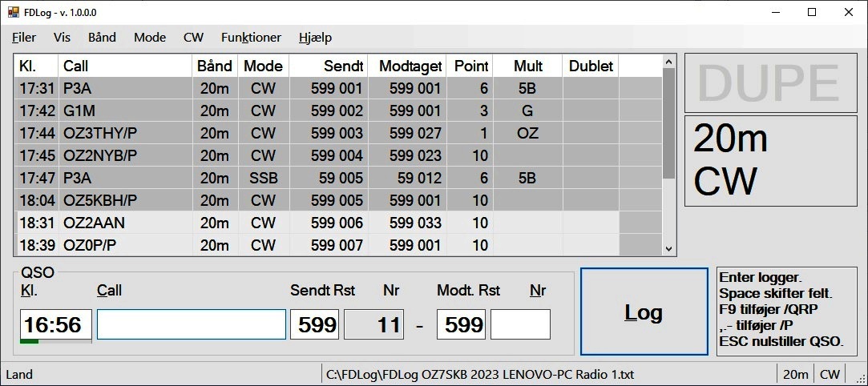
Task: Open the Hjælp menu
Action: pos(315,38)
